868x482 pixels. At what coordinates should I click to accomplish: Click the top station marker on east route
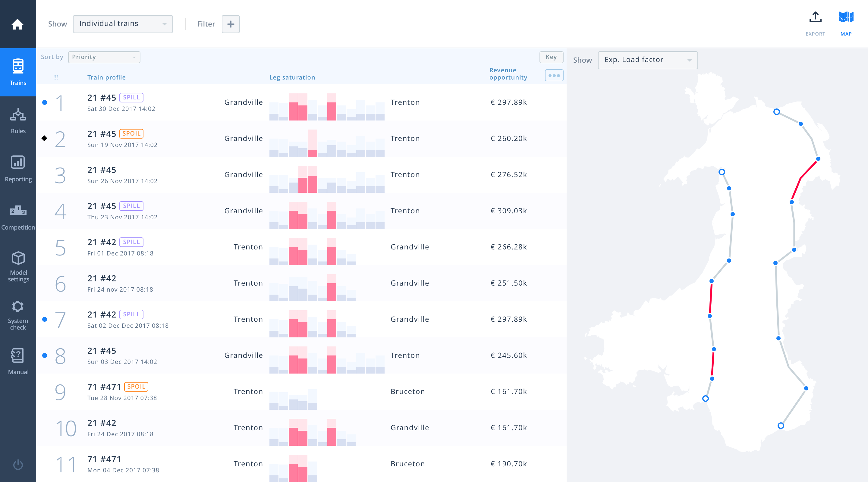(776, 112)
